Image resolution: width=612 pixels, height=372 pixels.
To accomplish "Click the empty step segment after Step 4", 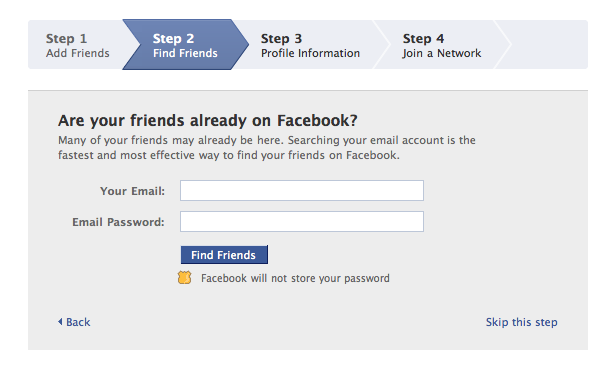I will click(x=546, y=45).
